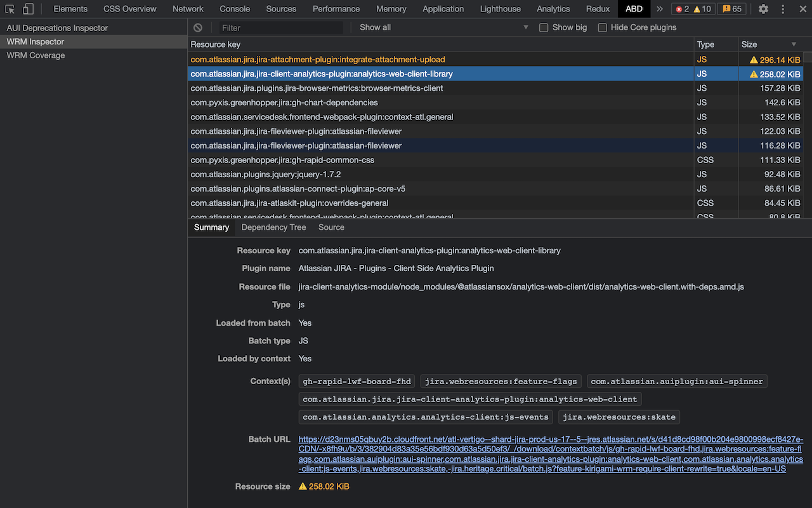Viewport: 812px width, 508px height.
Task: Open the Console tab
Action: click(x=235, y=9)
